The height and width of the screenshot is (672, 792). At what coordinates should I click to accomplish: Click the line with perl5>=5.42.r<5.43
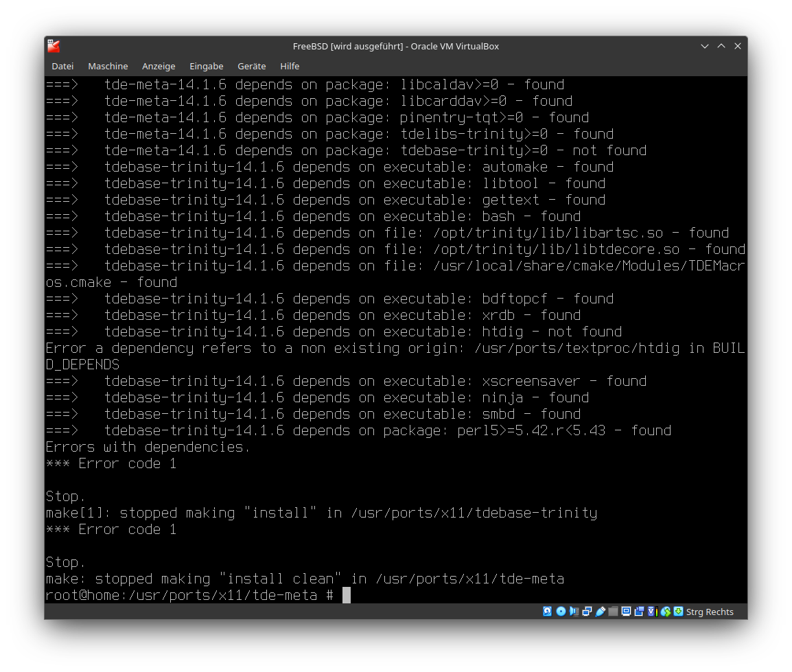point(359,430)
